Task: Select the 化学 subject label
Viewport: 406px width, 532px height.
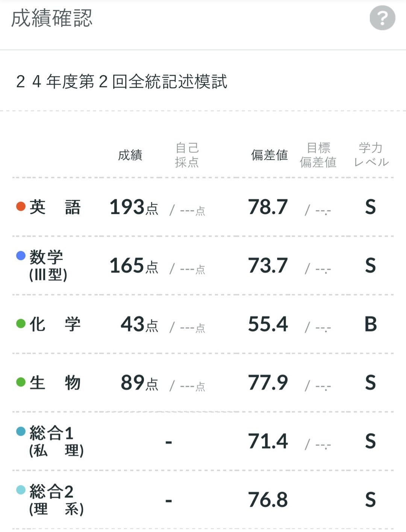Action: click(55, 324)
